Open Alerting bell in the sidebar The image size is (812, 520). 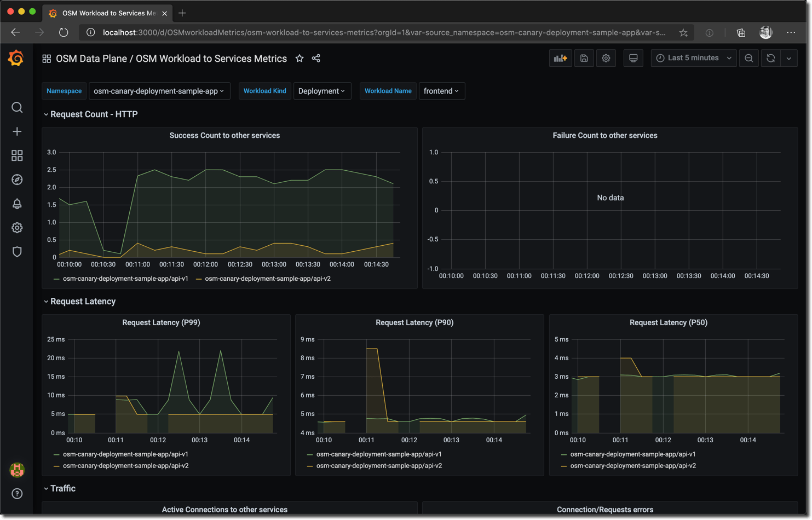[x=17, y=204]
